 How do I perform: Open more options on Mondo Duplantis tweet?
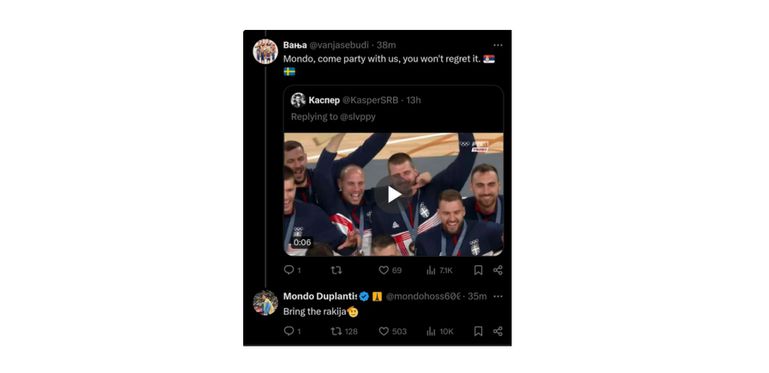point(498,296)
